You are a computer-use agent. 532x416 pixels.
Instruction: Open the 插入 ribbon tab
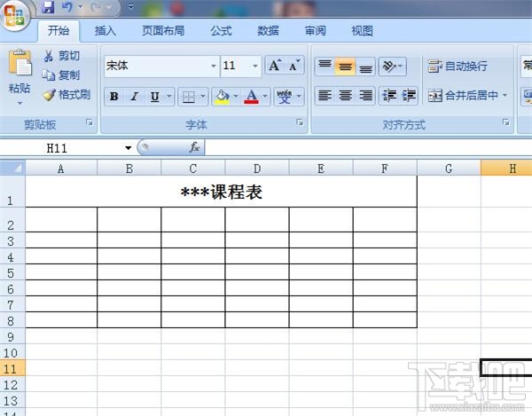pyautogui.click(x=106, y=30)
